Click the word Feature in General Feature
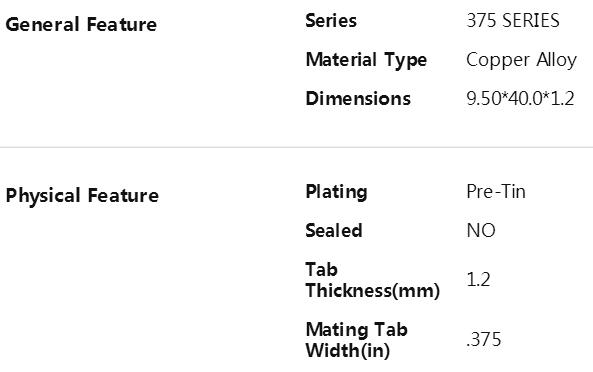593x372 pixels. pos(122,25)
